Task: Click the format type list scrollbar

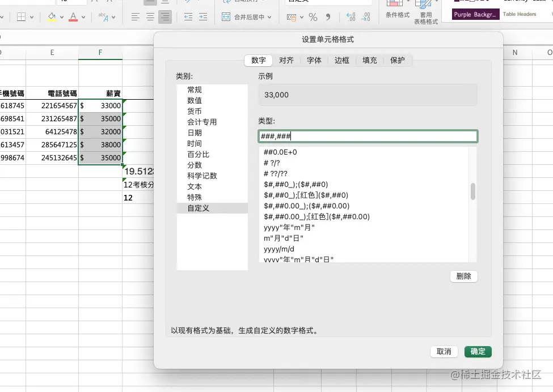Action: coord(473,191)
